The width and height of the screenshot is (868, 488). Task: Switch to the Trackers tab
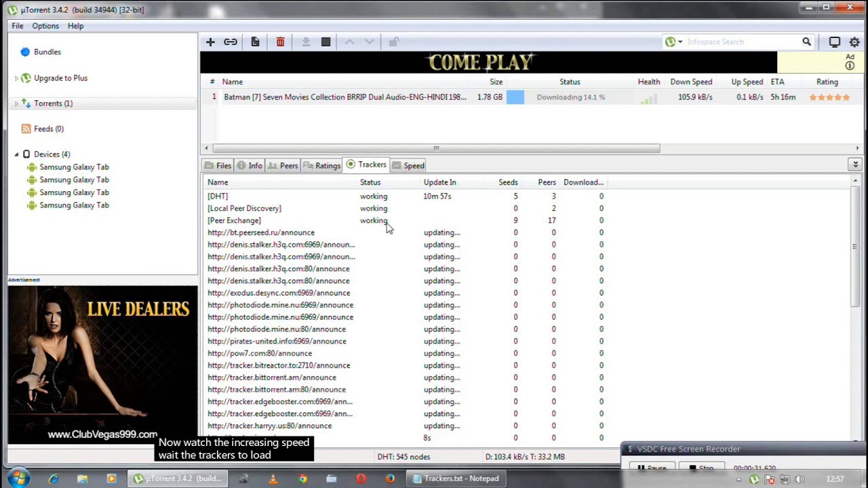pos(366,165)
